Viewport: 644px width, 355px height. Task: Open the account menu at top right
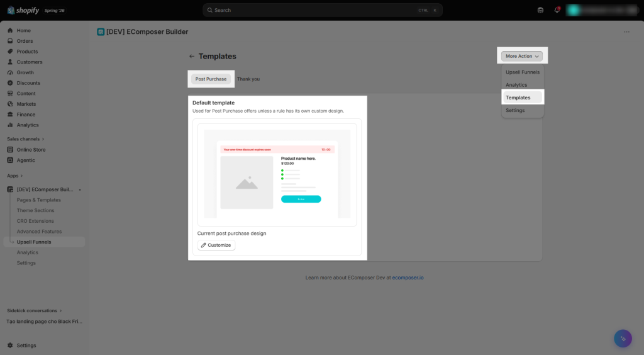click(602, 10)
